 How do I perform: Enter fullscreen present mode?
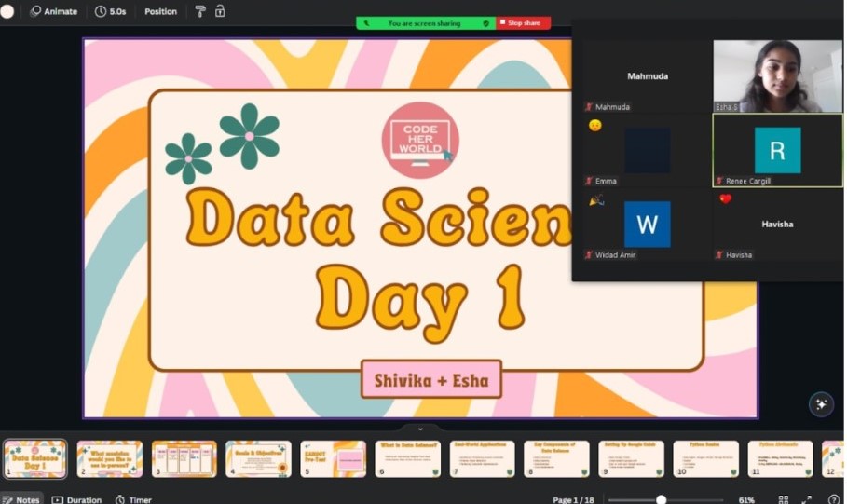point(805,499)
